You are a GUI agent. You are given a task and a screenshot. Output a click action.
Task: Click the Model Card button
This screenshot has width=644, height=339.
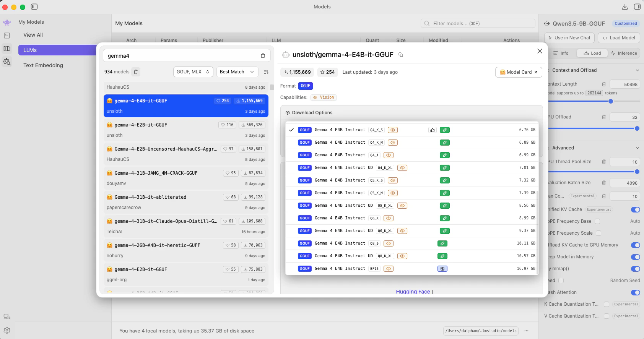[x=519, y=72]
